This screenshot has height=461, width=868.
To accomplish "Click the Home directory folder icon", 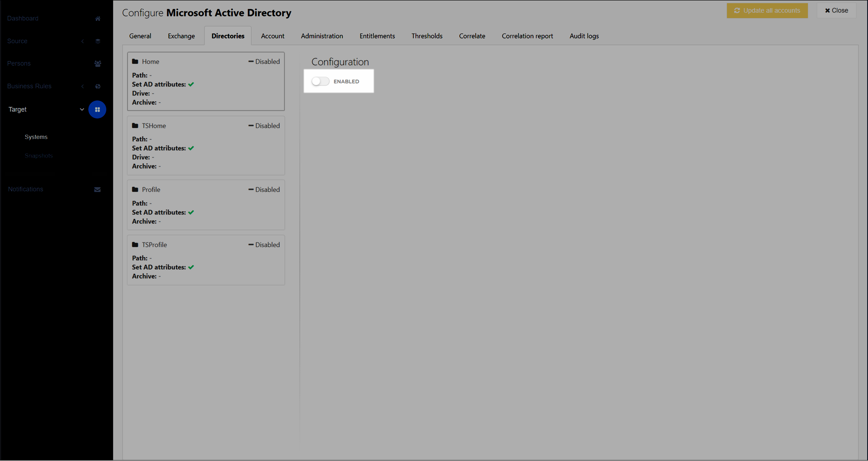I will (x=135, y=62).
